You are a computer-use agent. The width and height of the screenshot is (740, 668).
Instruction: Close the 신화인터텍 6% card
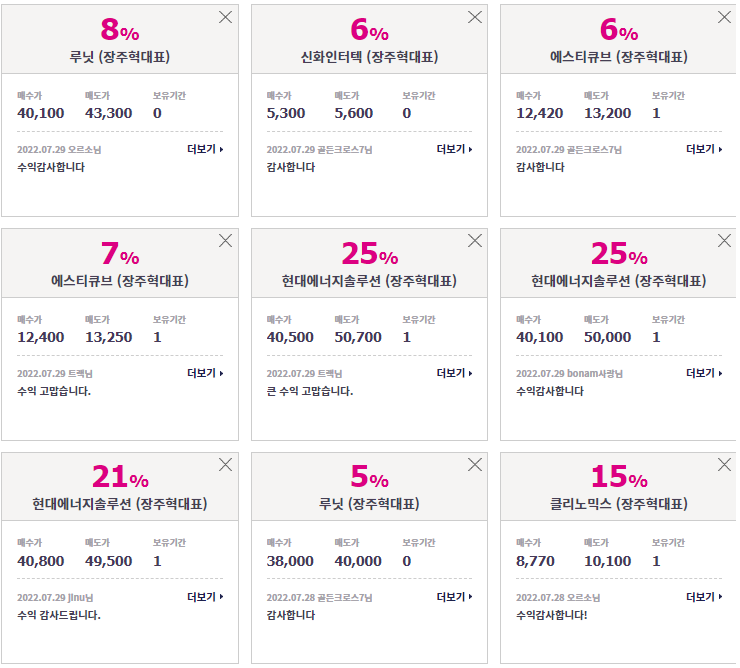click(474, 17)
